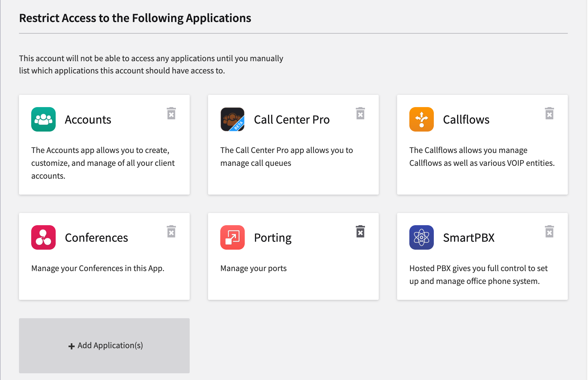
Task: Remove the Accounts app with its trash icon
Action: pyautogui.click(x=171, y=113)
